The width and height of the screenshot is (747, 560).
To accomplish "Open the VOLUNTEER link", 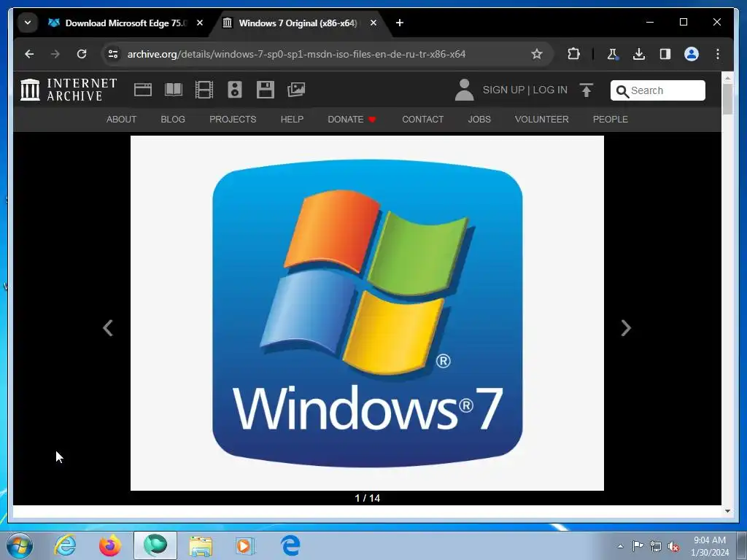I will click(x=542, y=119).
